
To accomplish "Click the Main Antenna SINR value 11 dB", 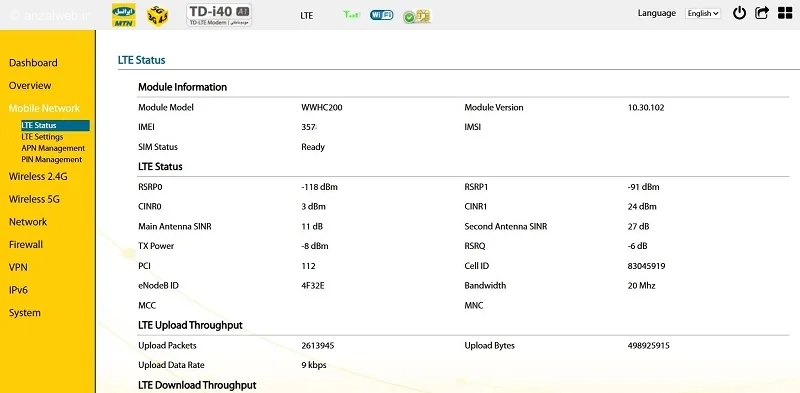I will click(312, 226).
